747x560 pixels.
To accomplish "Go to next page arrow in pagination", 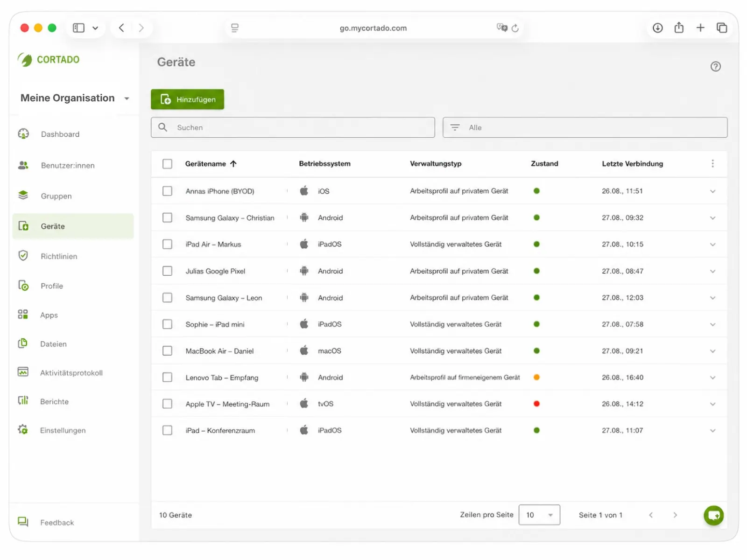I will tap(675, 515).
